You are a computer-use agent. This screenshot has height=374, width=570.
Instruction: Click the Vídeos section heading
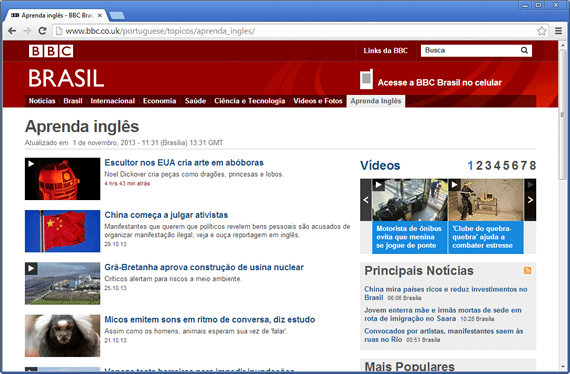(x=380, y=166)
